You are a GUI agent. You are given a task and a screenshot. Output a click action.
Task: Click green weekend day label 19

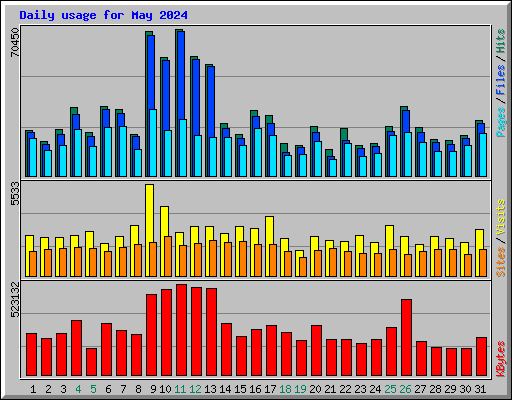pos(300,389)
